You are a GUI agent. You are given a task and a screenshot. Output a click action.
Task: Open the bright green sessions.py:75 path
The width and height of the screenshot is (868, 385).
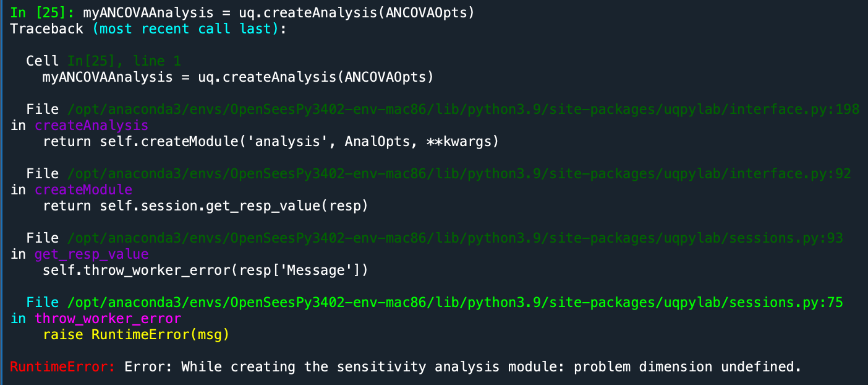click(456, 302)
